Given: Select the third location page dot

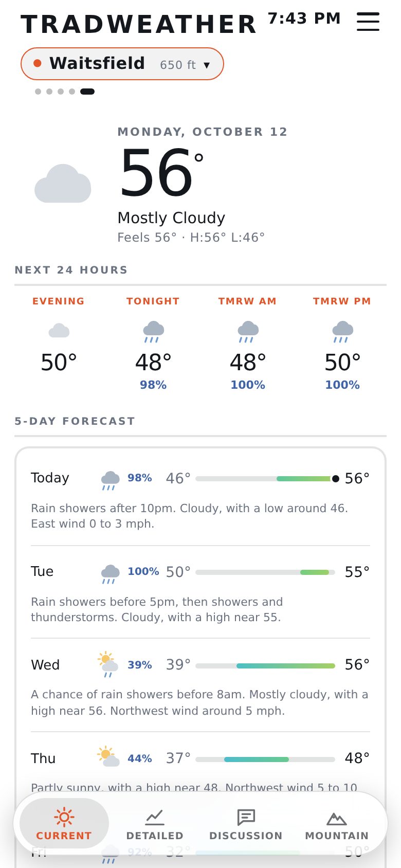Looking at the screenshot, I should pos(61,92).
